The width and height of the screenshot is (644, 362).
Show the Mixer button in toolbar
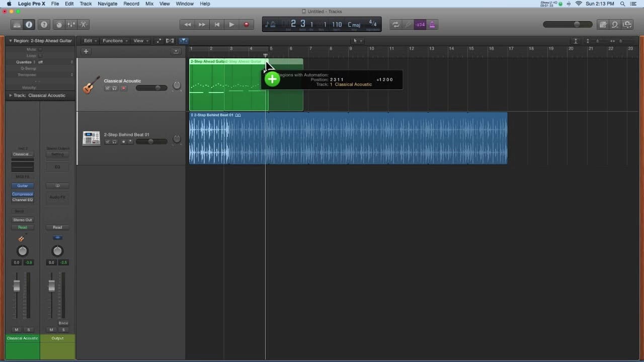coord(71,24)
